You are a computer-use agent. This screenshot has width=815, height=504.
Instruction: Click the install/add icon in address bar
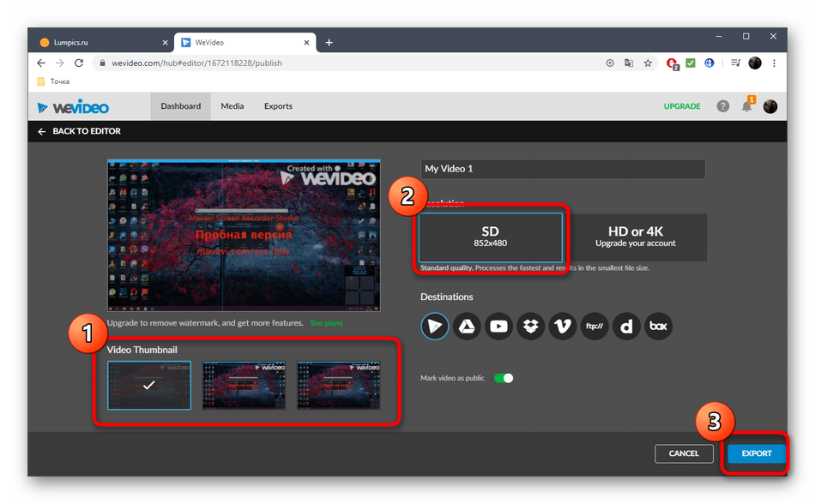click(x=610, y=63)
